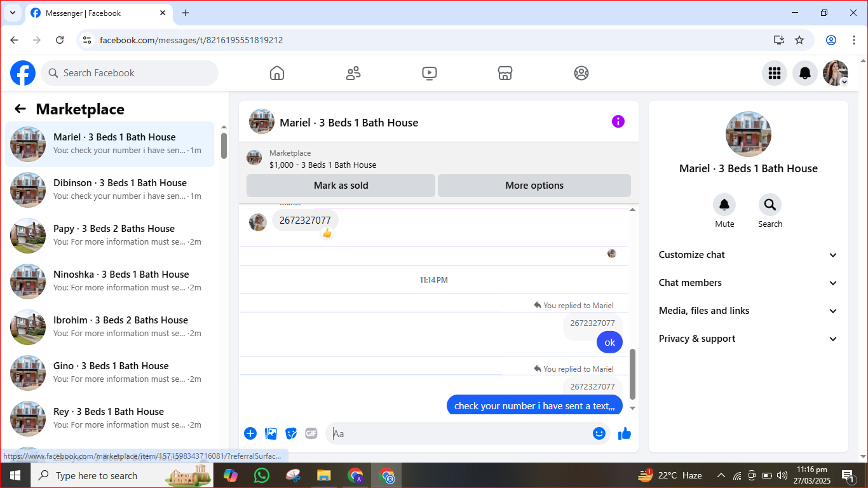868x488 pixels.
Task: Open conversation information purple info icon
Action: tap(618, 121)
